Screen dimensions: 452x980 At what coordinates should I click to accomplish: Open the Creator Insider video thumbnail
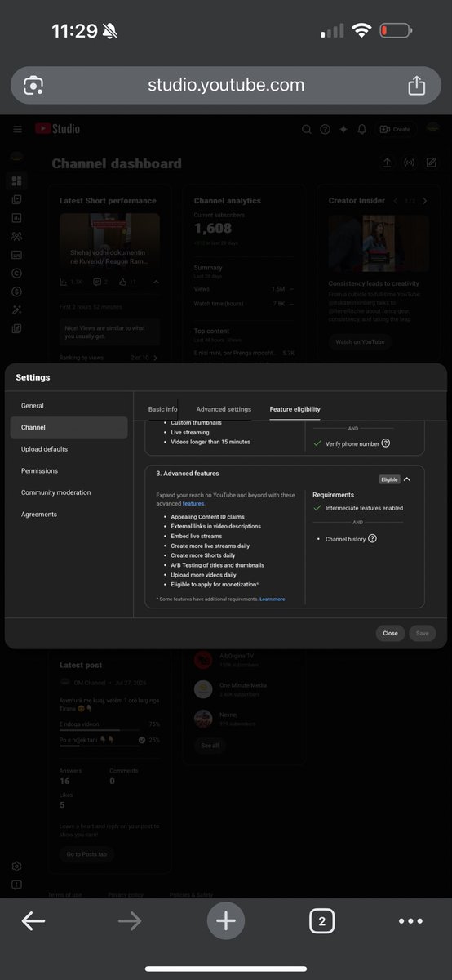point(379,243)
